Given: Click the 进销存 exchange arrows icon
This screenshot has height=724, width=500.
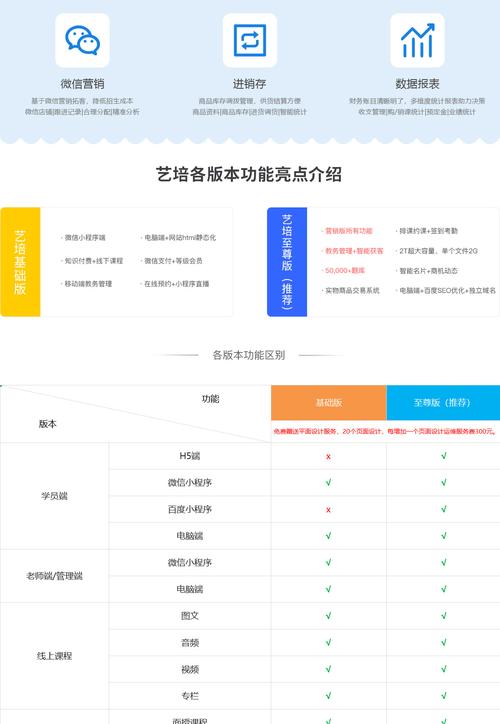Looking at the screenshot, I should click(250, 40).
